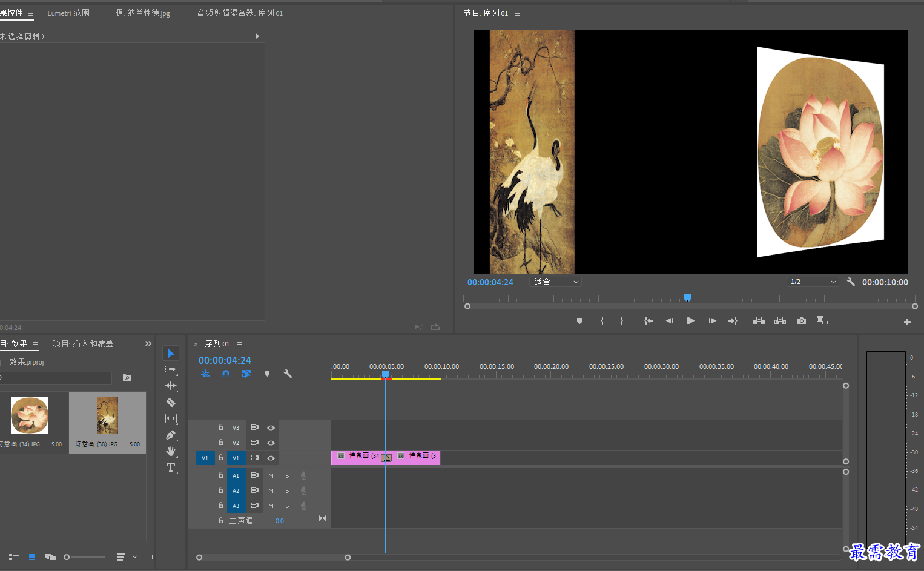The height and width of the screenshot is (571, 924).
Task: Click Go to In point button
Action: [x=648, y=321]
